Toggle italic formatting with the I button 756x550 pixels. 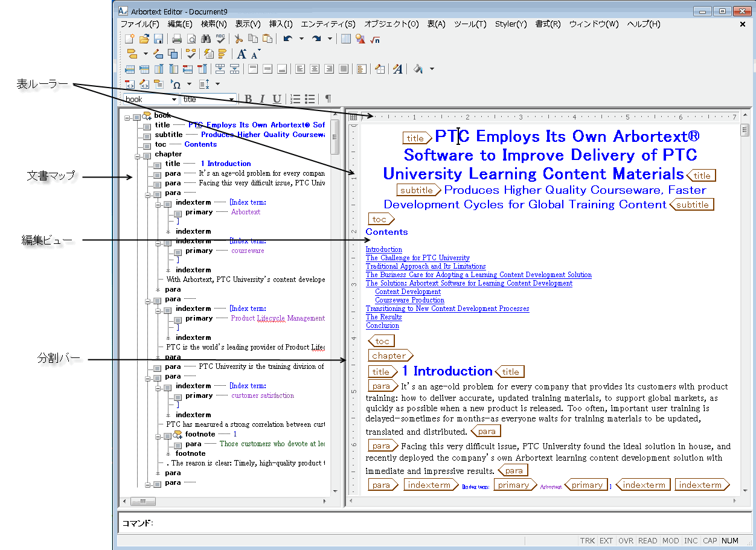[262, 99]
